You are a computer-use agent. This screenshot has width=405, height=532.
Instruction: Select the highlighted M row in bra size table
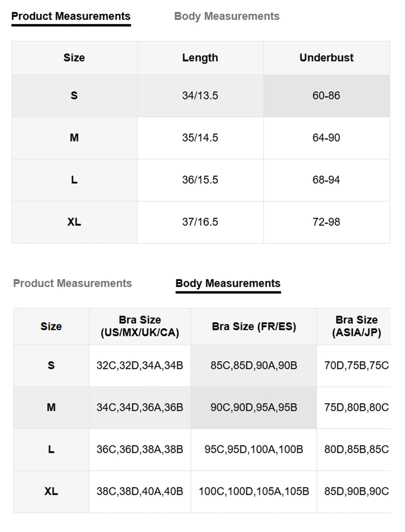click(x=202, y=408)
